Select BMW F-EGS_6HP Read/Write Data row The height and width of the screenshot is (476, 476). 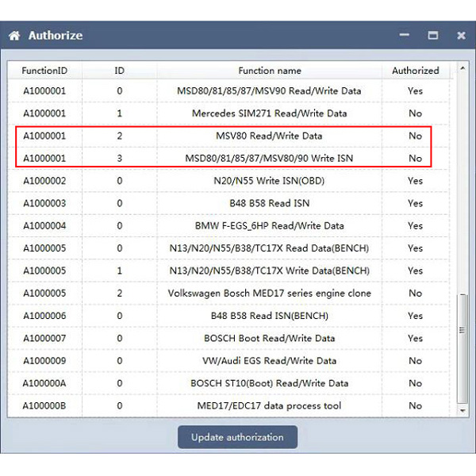pyautogui.click(x=228, y=225)
